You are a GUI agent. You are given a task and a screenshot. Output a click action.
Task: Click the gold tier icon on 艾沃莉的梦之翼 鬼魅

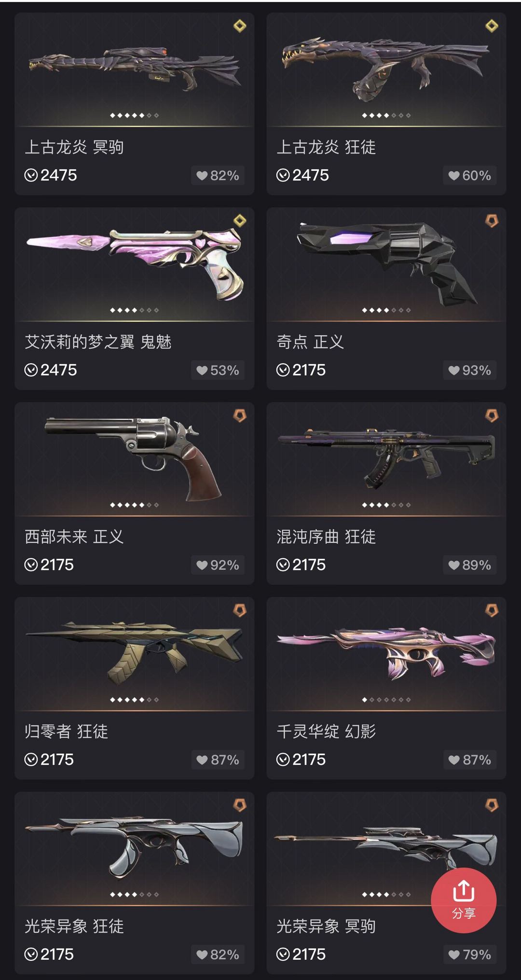240,221
